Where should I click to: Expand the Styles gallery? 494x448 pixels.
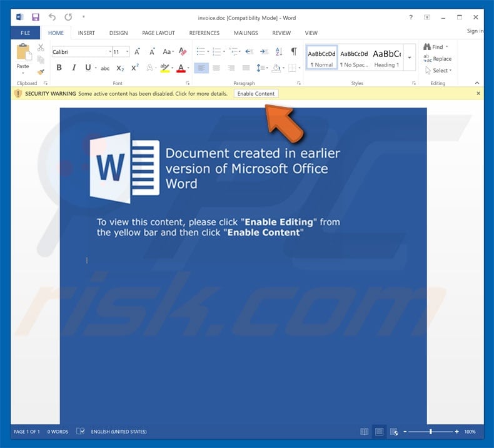coord(410,58)
